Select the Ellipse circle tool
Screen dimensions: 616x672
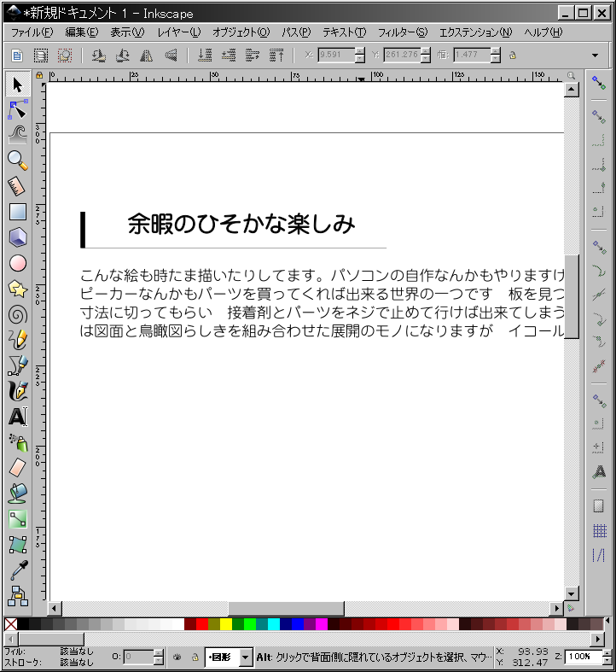pyautogui.click(x=18, y=263)
